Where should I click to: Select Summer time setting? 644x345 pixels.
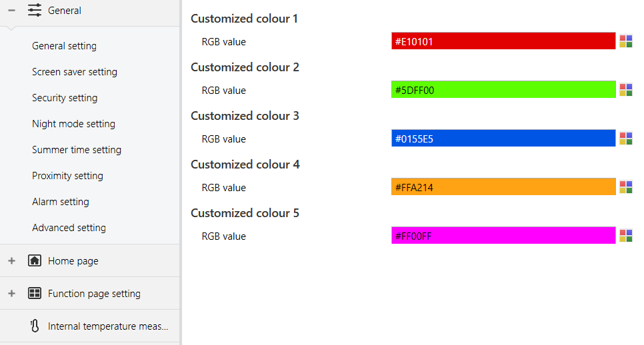click(x=77, y=150)
